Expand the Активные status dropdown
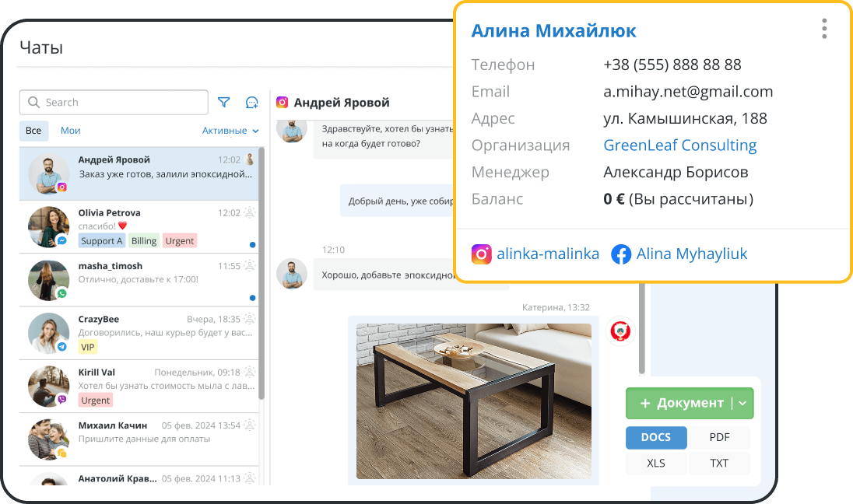Screen dimensions: 853x504 coord(230,131)
